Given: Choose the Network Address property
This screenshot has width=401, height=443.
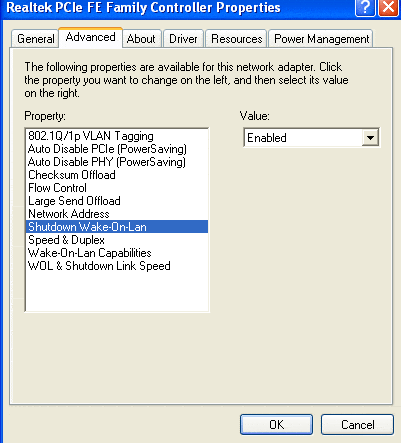Looking at the screenshot, I should [117, 214].
